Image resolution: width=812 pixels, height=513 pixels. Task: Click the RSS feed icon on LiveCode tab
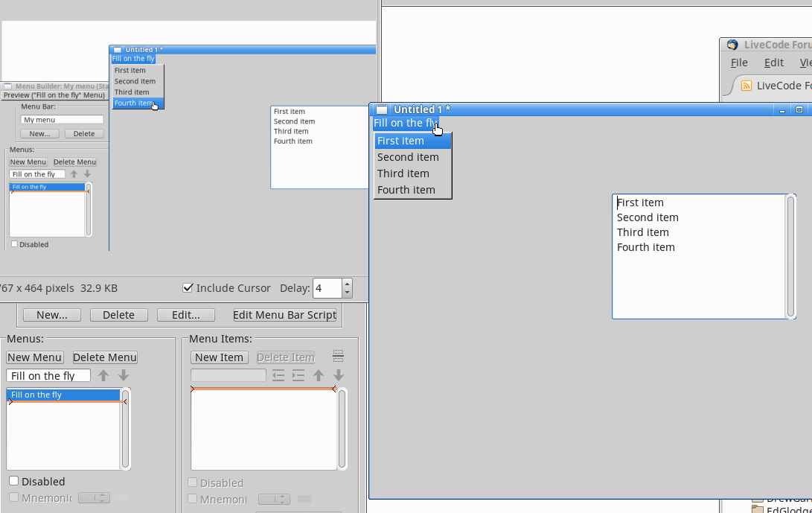point(746,86)
